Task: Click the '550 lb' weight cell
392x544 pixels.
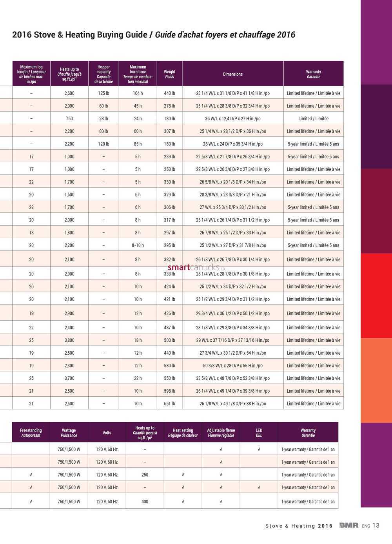Action: pos(169,378)
